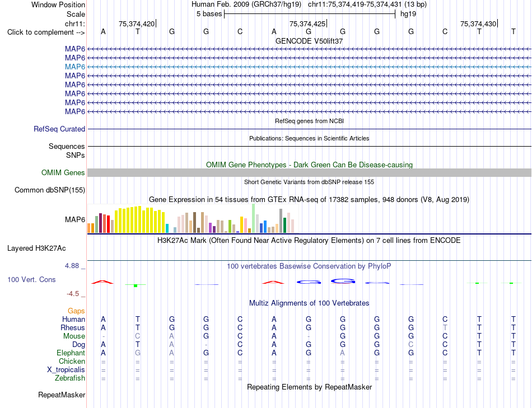Click the first red A PhyloP logo
Image resolution: width=532 pixels, height=408 pixels.
tap(102, 282)
